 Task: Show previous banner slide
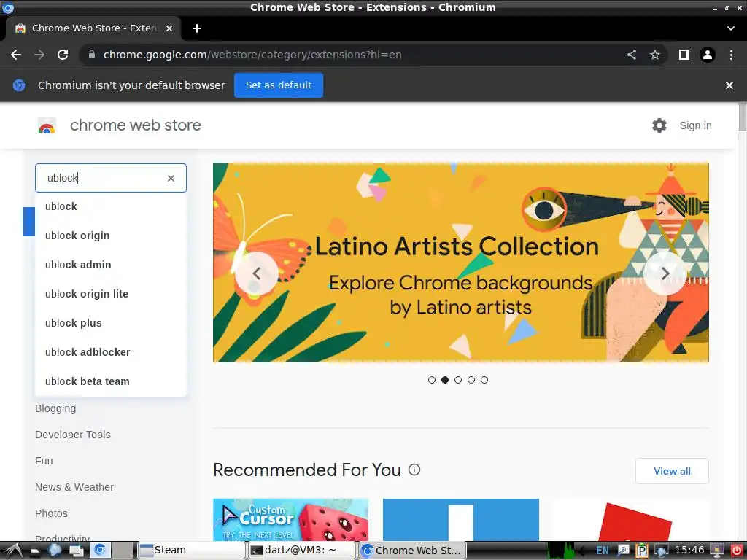coord(257,273)
